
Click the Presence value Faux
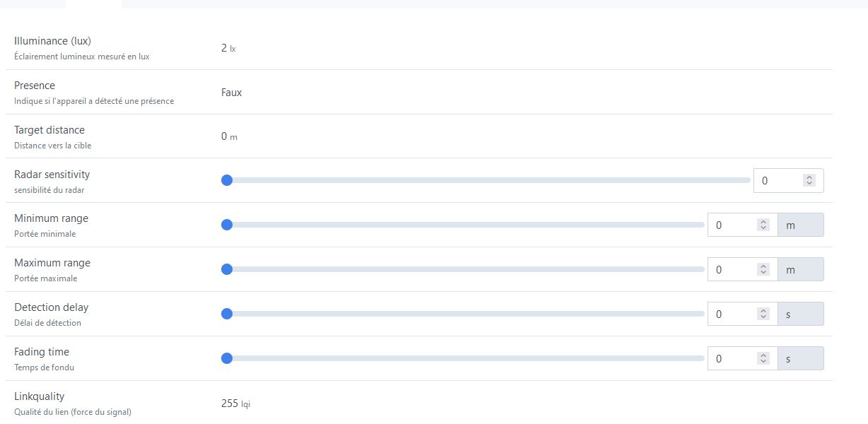(232, 92)
